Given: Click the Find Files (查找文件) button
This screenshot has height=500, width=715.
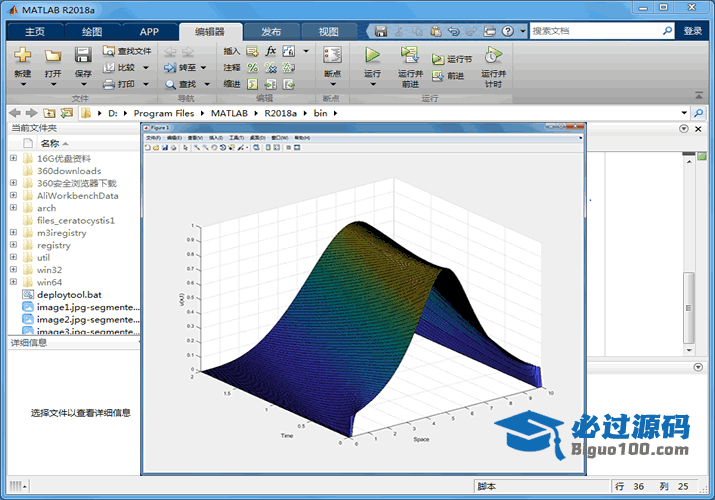Looking at the screenshot, I should pyautogui.click(x=127, y=51).
